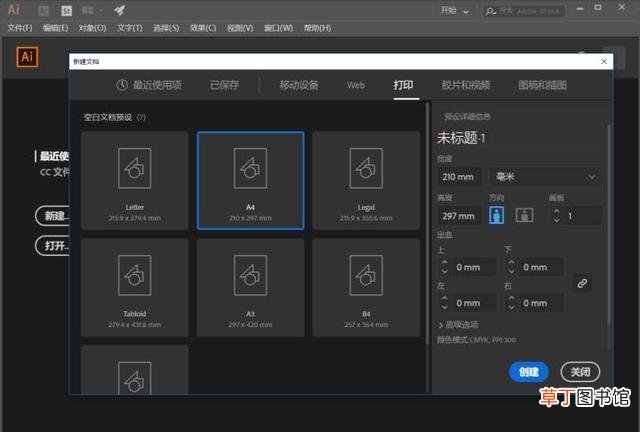Click the 打开 button on start screen

[53, 246]
